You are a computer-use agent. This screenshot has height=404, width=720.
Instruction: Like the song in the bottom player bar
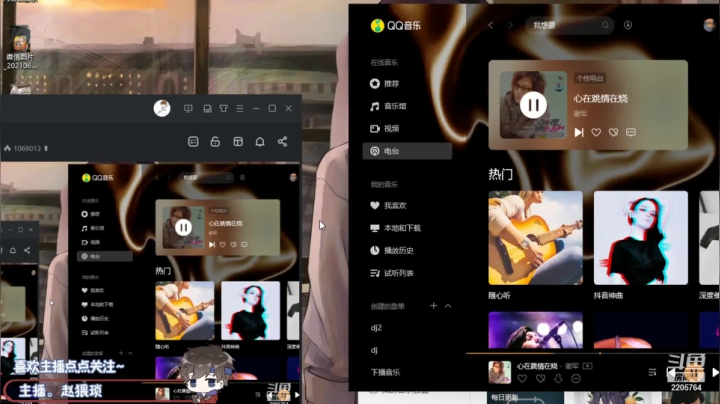pos(523,379)
